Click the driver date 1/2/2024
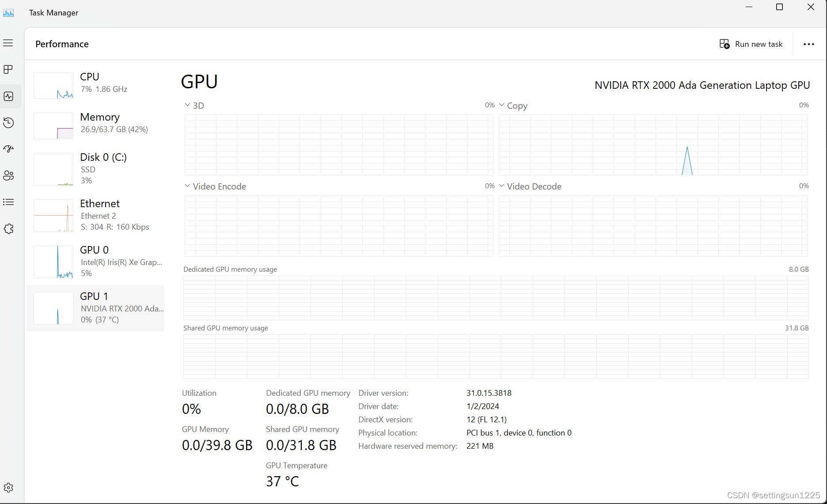Screen dimensions: 827x504 point(483,406)
